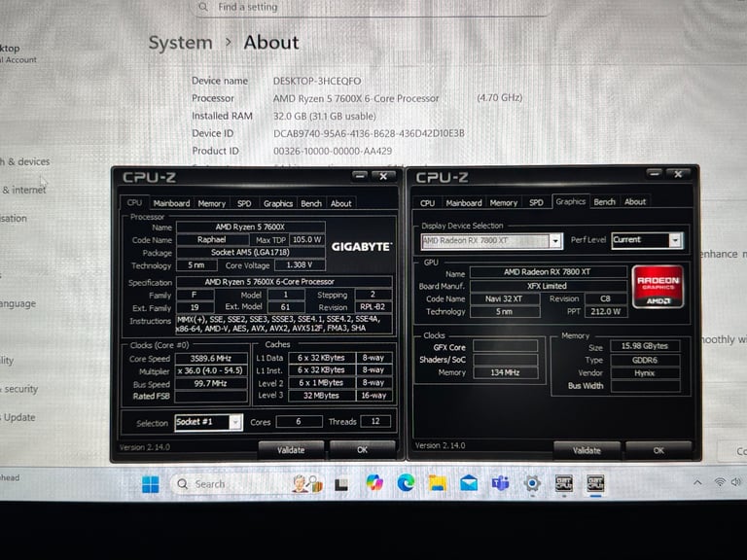Open the Windows Start menu
Image resolution: width=747 pixels, height=560 pixels.
[151, 484]
